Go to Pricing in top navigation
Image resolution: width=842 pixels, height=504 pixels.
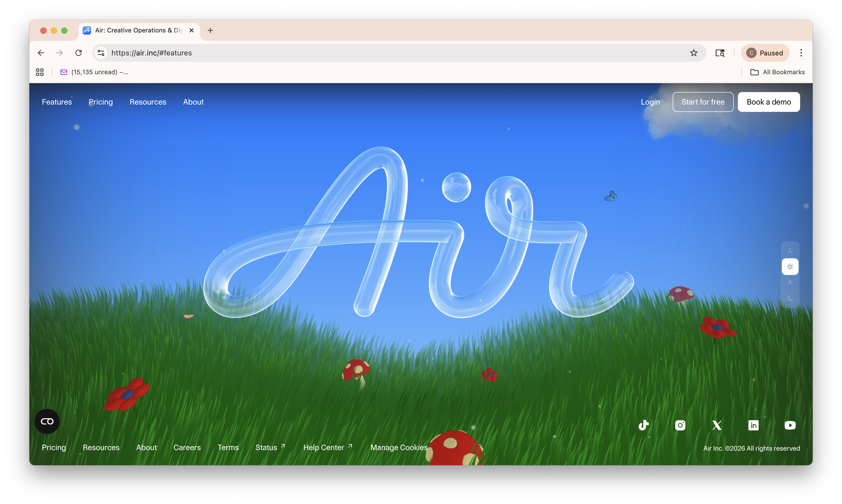click(101, 102)
